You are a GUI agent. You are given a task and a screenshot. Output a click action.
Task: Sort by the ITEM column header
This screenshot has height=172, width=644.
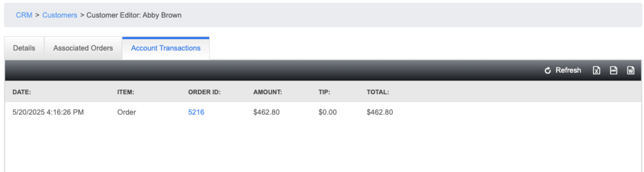tap(126, 92)
